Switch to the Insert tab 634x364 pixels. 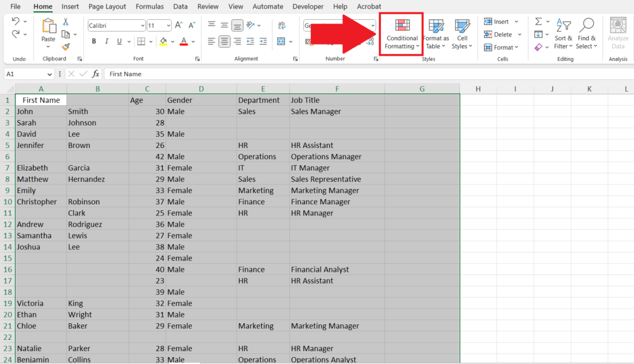pos(70,6)
